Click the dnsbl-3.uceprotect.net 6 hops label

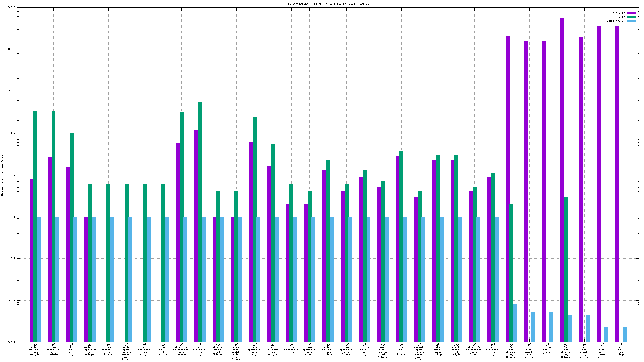pos(90,350)
